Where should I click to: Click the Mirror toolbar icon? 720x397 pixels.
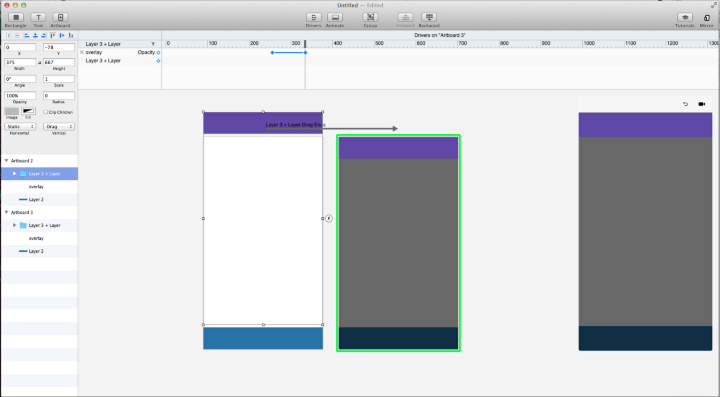coord(706,18)
